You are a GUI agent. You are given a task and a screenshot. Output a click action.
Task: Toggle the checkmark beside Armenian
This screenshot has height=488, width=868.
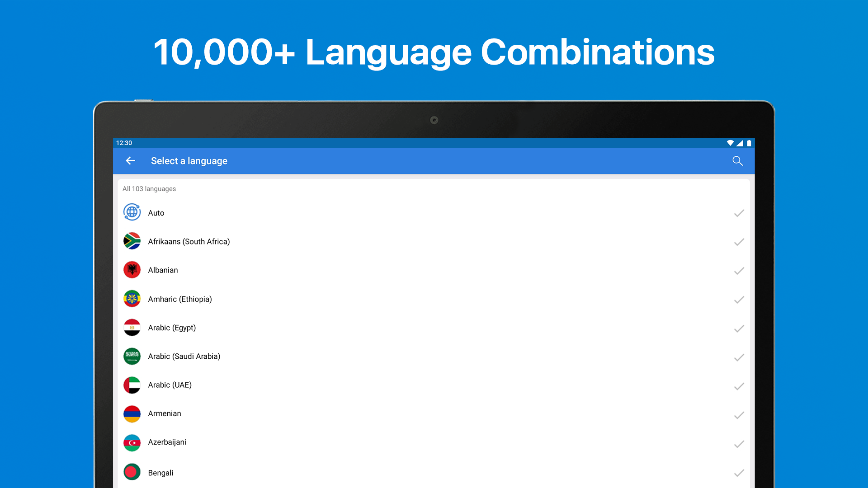tap(739, 415)
